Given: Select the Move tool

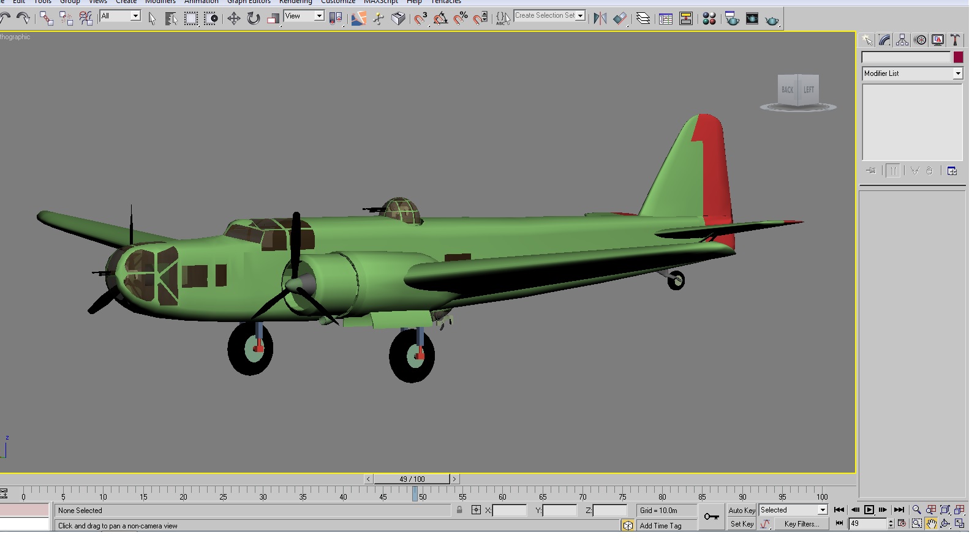Looking at the screenshot, I should 233,18.
